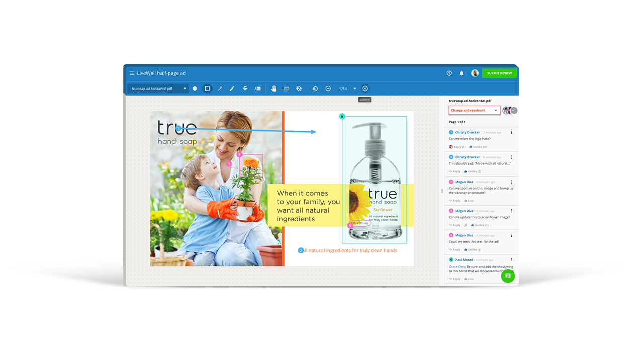Open the notifications bell
Viewport: 644px width, 352px height.
(462, 73)
